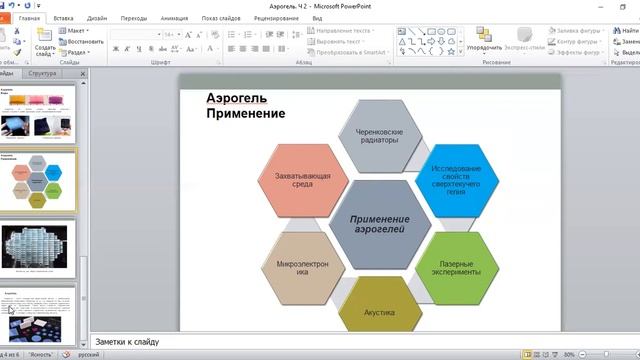Click Найти find button
640x360 pixels.
pos(626,31)
